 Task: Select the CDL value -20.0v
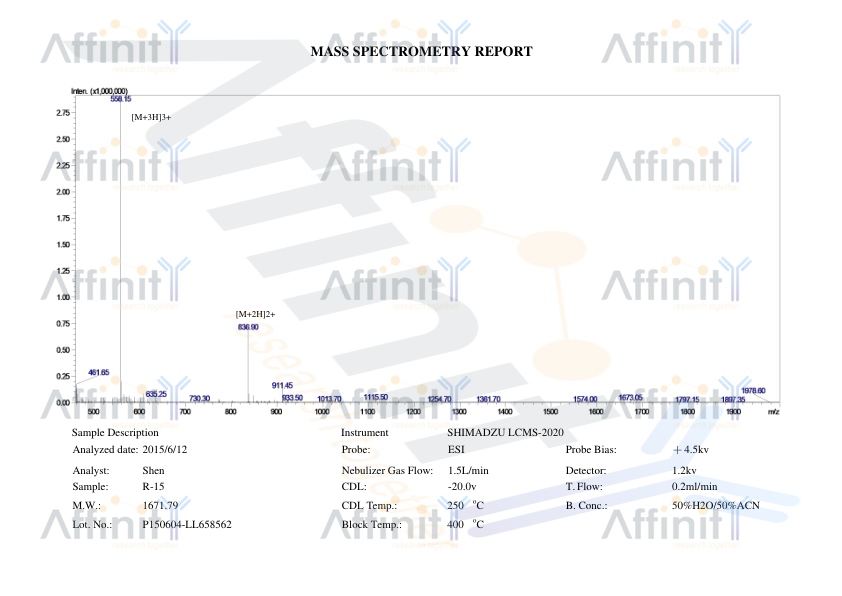point(462,486)
